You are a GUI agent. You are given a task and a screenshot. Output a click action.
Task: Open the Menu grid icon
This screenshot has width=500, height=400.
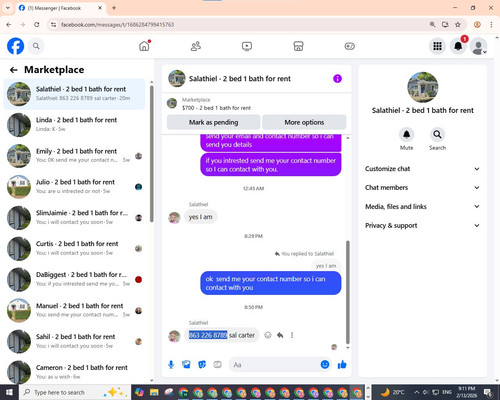(437, 46)
